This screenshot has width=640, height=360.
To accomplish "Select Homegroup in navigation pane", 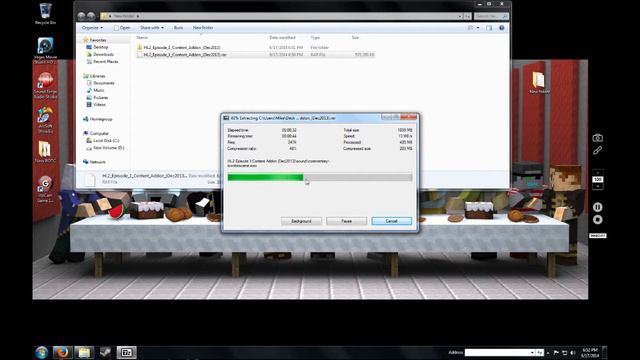I will point(98,119).
